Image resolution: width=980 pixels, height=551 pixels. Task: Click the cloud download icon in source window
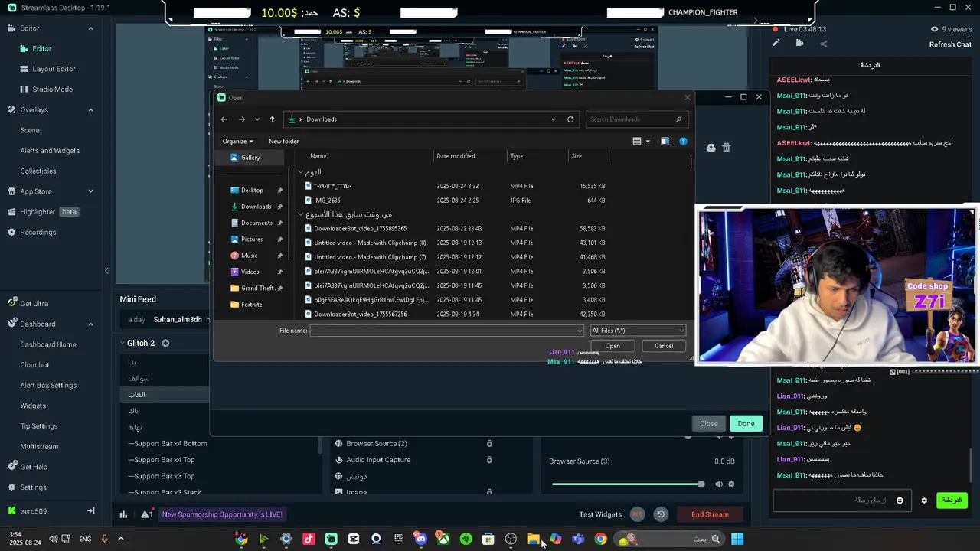[711, 148]
